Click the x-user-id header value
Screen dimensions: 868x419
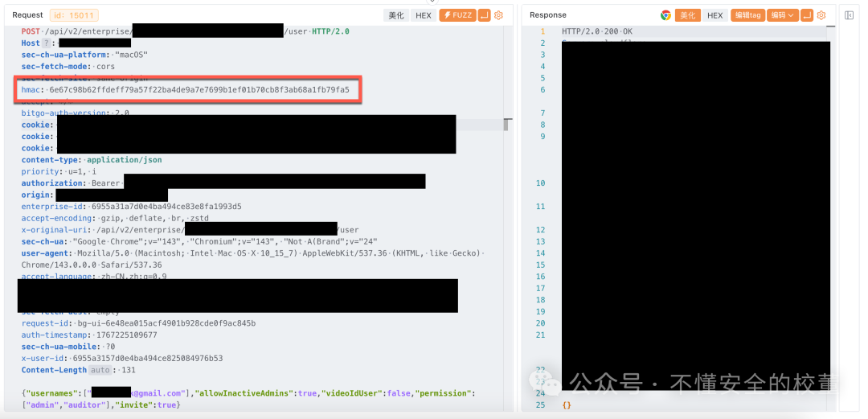(148, 358)
